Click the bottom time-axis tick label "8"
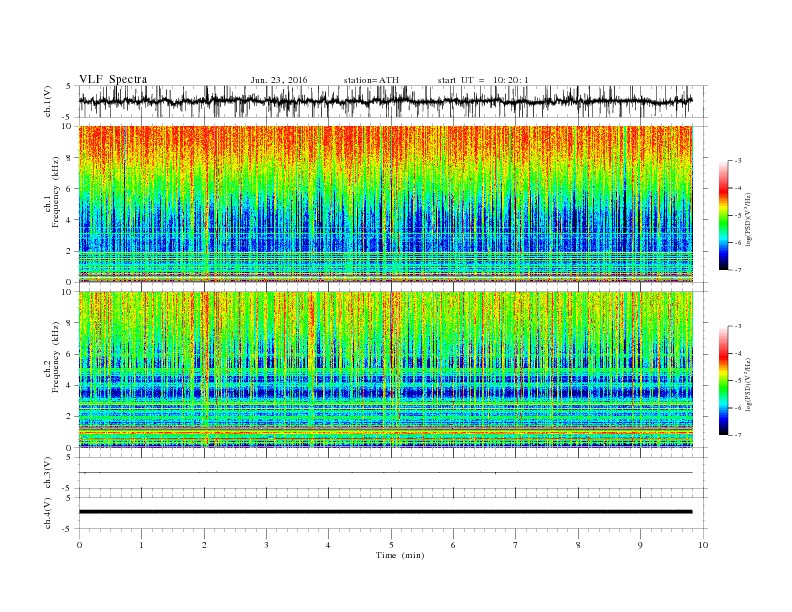The height and width of the screenshot is (612, 792). click(578, 545)
